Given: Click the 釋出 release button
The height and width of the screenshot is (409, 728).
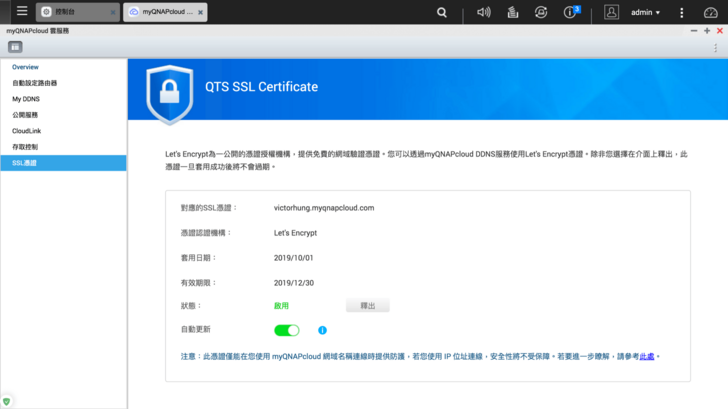Looking at the screenshot, I should coord(367,306).
